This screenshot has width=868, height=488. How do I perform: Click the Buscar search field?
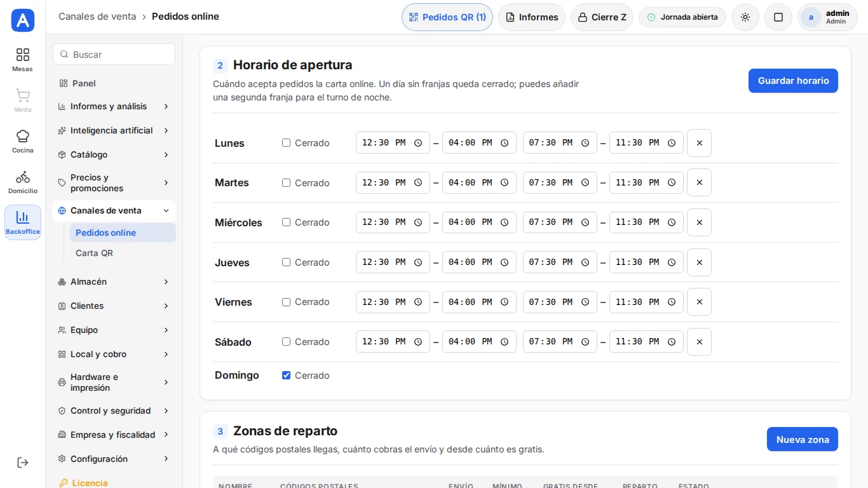114,55
